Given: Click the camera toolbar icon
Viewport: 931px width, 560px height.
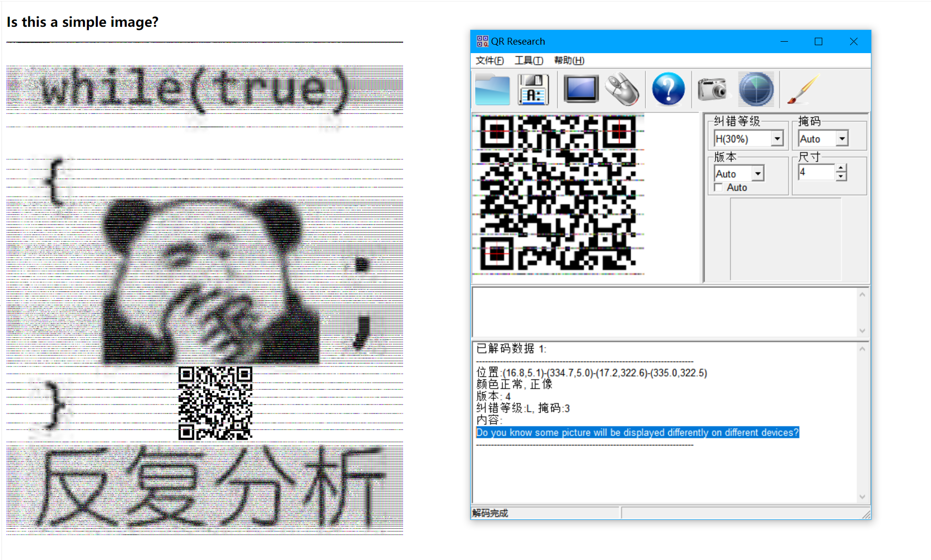Looking at the screenshot, I should click(712, 89).
